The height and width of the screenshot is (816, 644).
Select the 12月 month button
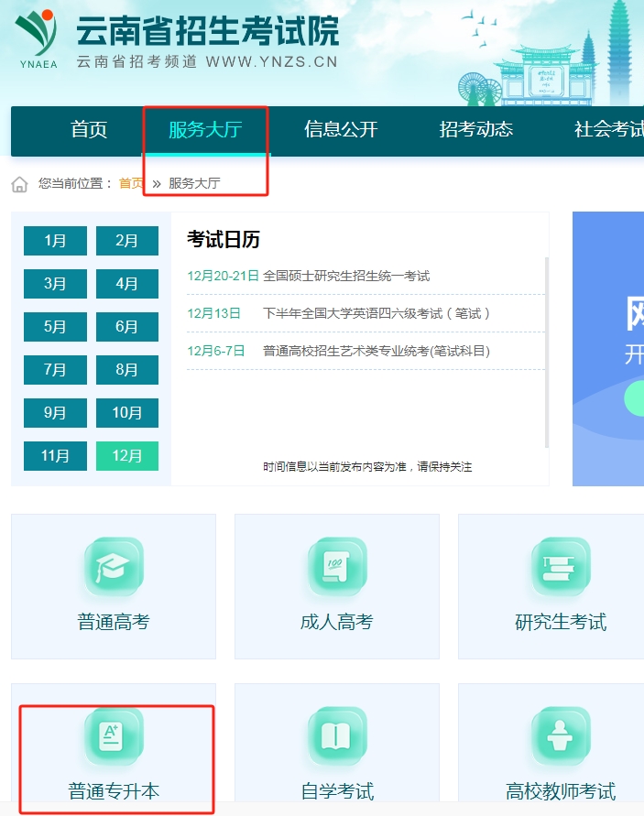click(127, 456)
